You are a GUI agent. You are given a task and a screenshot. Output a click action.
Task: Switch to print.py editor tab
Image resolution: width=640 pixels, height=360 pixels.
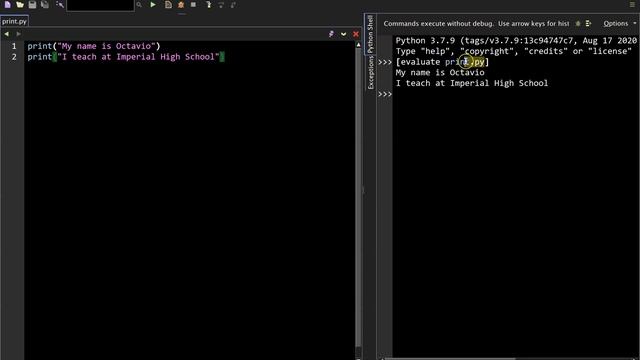(x=14, y=21)
